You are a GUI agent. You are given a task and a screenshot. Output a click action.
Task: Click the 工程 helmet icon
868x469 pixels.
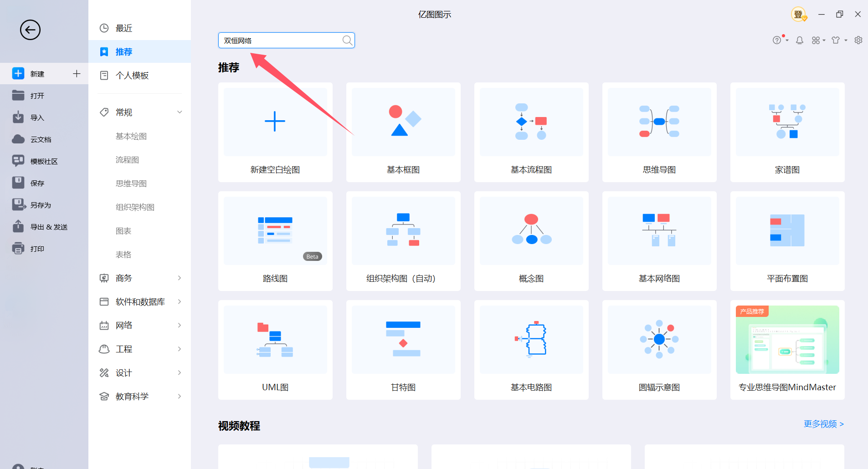[104, 349]
